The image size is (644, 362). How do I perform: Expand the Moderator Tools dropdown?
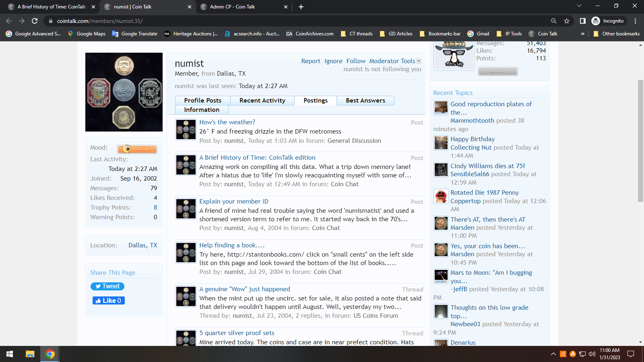pyautogui.click(x=395, y=61)
